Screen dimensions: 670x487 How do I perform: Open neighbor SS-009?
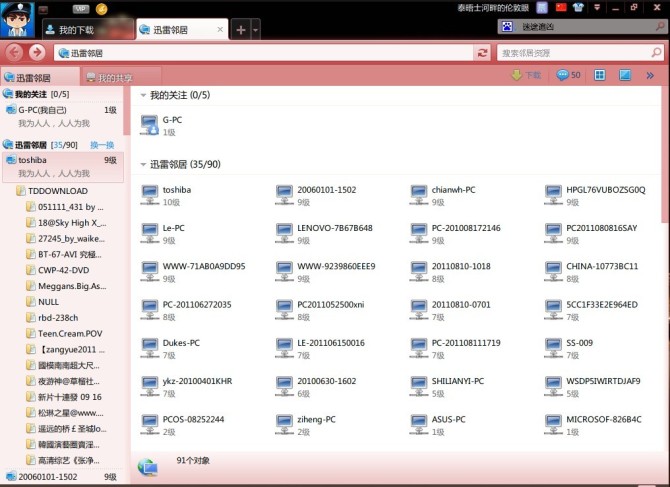click(x=569, y=349)
